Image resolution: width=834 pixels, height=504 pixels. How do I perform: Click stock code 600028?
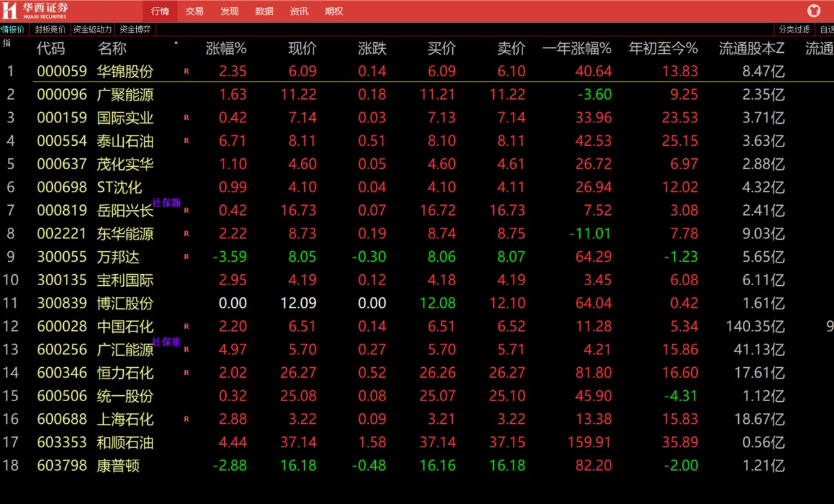point(62,327)
